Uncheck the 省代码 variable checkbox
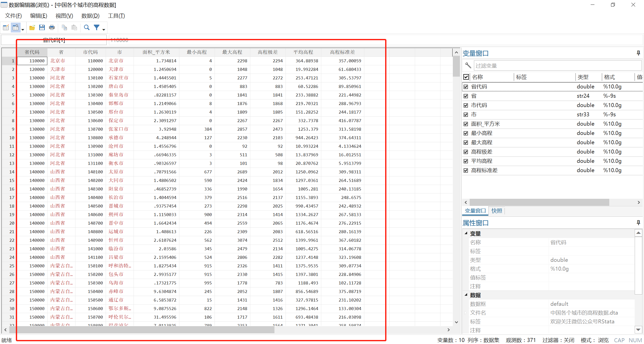644x344 pixels. click(x=466, y=87)
